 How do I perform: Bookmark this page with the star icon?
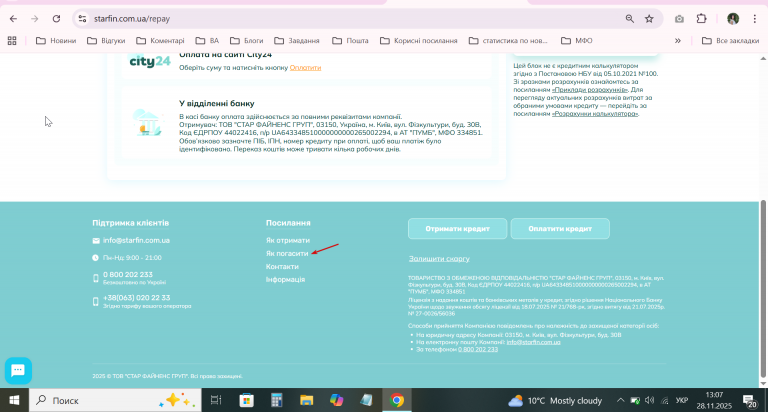click(x=649, y=19)
